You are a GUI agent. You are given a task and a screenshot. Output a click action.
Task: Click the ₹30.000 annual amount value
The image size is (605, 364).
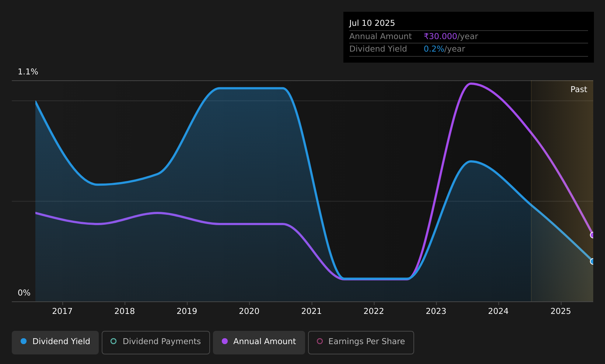440,36
